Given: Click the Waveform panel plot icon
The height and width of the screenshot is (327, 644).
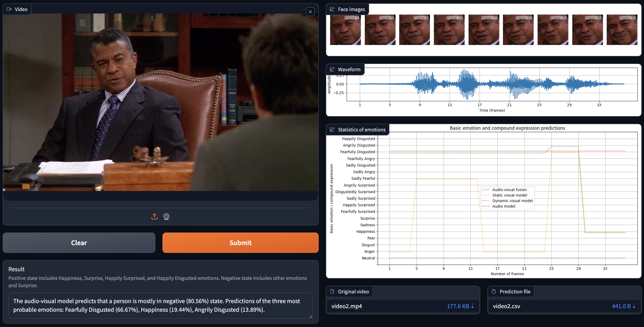Looking at the screenshot, I should click(332, 69).
